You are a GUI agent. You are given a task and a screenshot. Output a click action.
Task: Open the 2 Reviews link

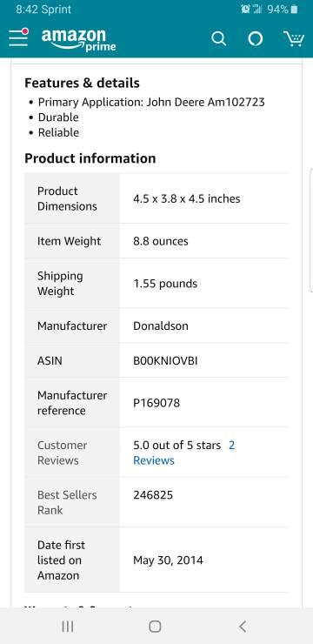coord(184,453)
